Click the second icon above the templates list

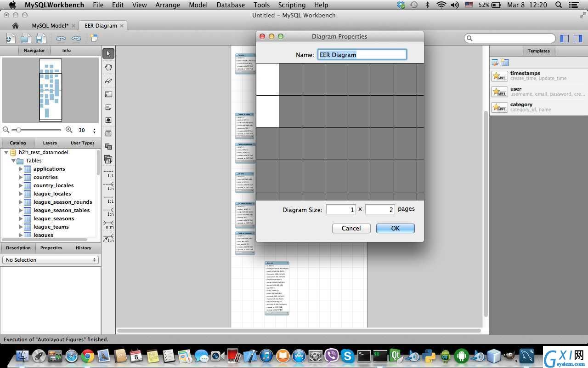point(505,63)
